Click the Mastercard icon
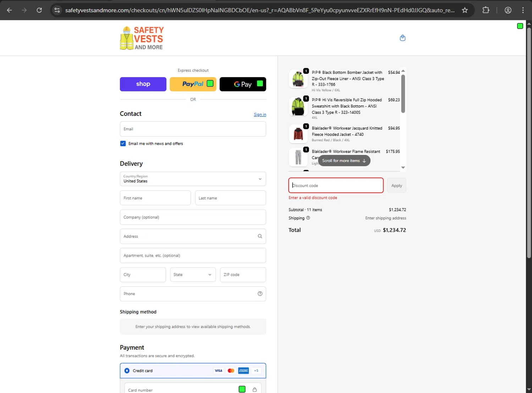Viewport: 532px width, 393px height. [x=231, y=371]
